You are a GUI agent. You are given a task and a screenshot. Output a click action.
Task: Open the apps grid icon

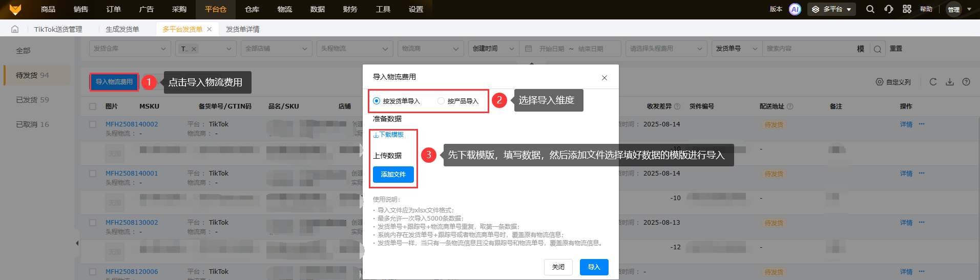point(907,9)
